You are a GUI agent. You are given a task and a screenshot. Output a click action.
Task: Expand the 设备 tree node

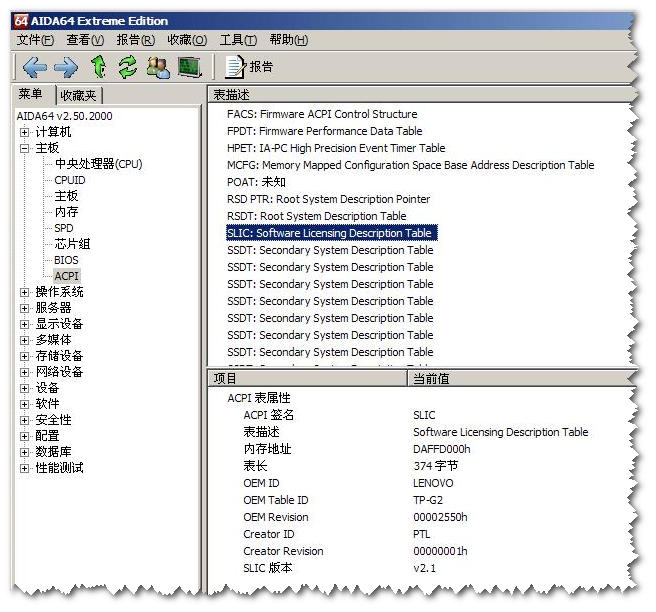point(24,388)
